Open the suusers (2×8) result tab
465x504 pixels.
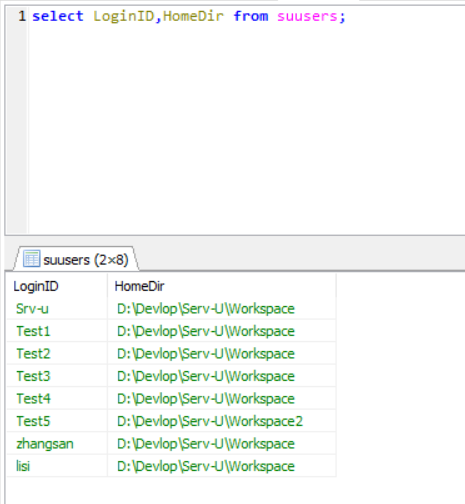[76, 259]
